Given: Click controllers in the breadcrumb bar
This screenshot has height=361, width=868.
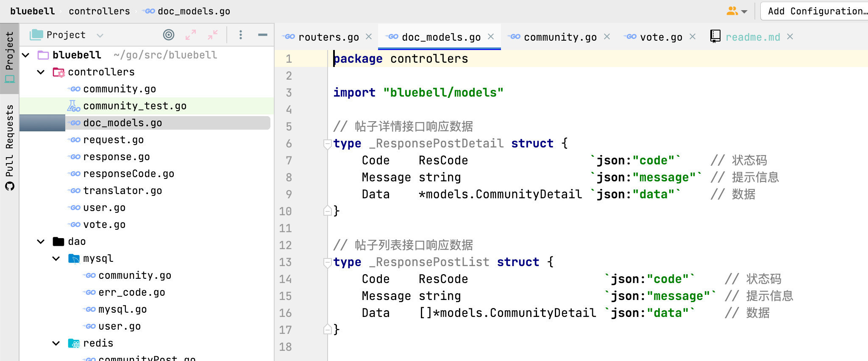Looking at the screenshot, I should pos(99,11).
